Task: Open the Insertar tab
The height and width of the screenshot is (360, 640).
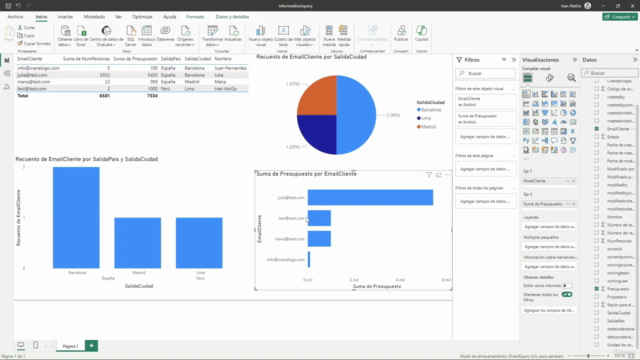Action: coord(65,17)
